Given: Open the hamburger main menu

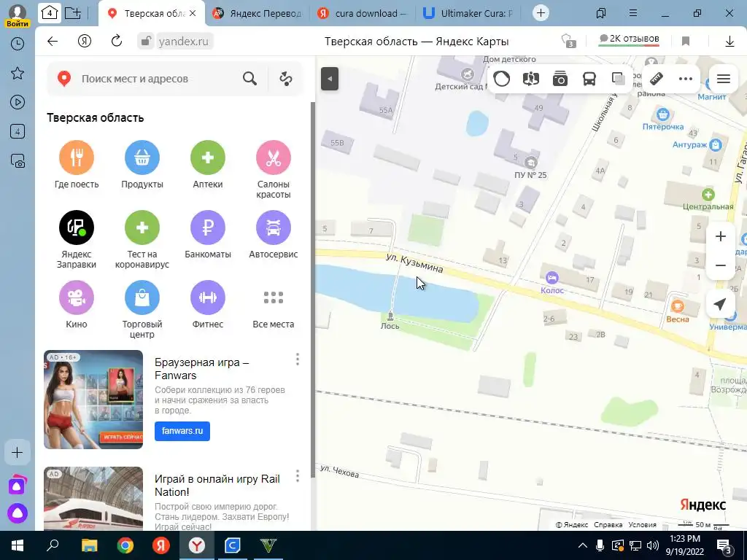Looking at the screenshot, I should [x=724, y=79].
